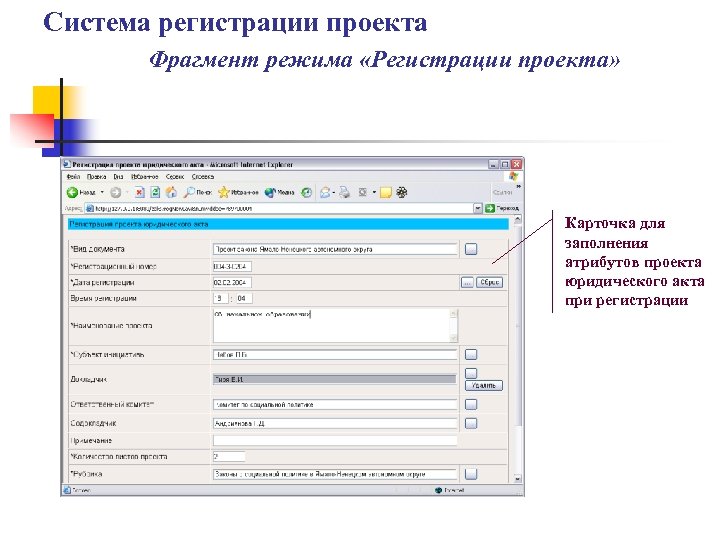Click the Internet zone globe in status bar
720x540 pixels.
click(x=438, y=490)
